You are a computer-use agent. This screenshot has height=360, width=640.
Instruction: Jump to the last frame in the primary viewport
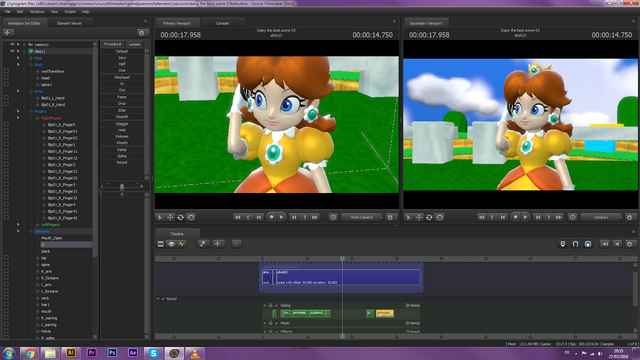pos(315,218)
